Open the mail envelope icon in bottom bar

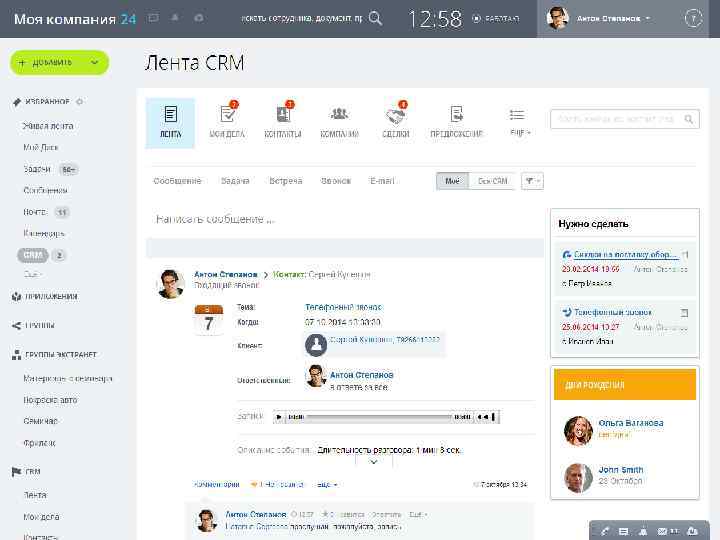[662, 532]
